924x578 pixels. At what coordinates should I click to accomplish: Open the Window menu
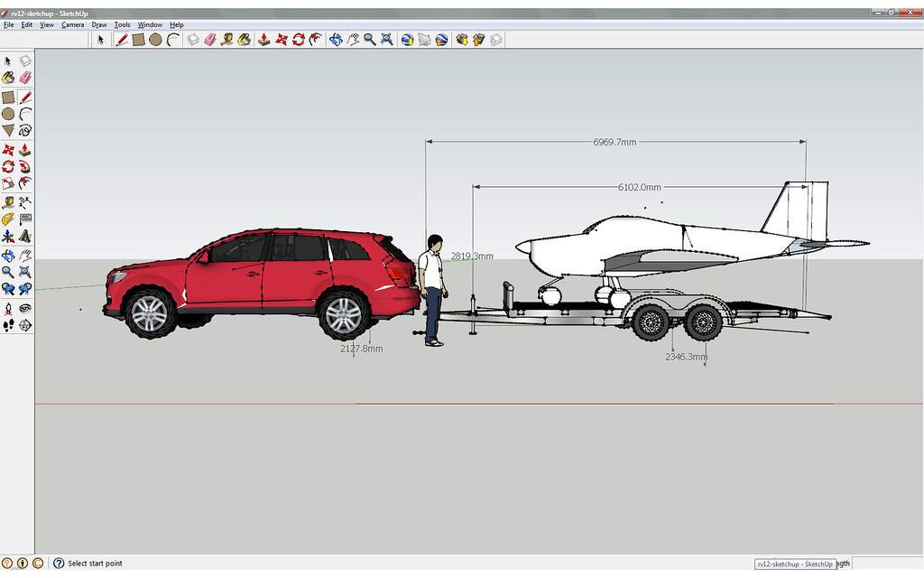151,24
